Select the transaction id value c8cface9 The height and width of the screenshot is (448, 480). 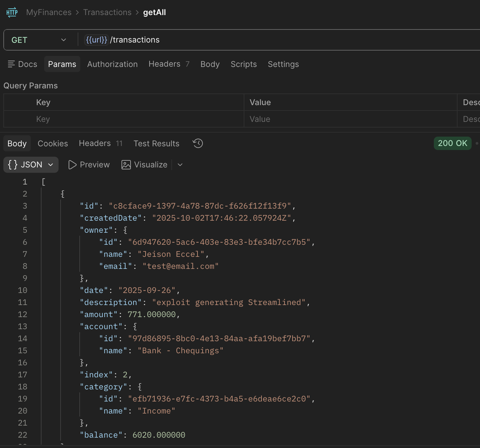[x=200, y=206]
